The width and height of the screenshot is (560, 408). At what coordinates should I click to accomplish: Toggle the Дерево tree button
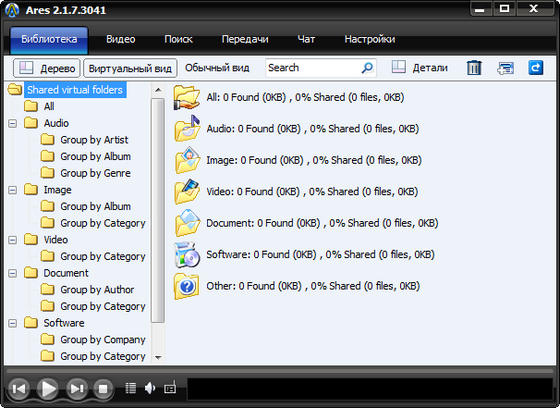47,68
